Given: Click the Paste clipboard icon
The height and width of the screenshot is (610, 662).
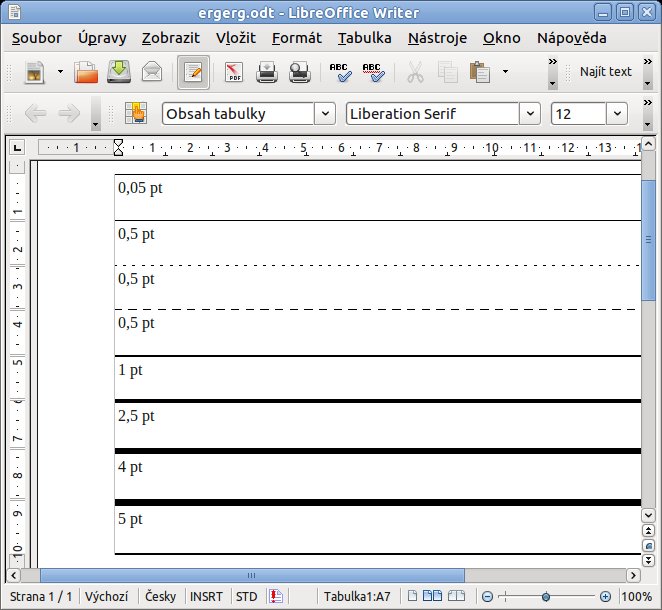Looking at the screenshot, I should tap(480, 72).
